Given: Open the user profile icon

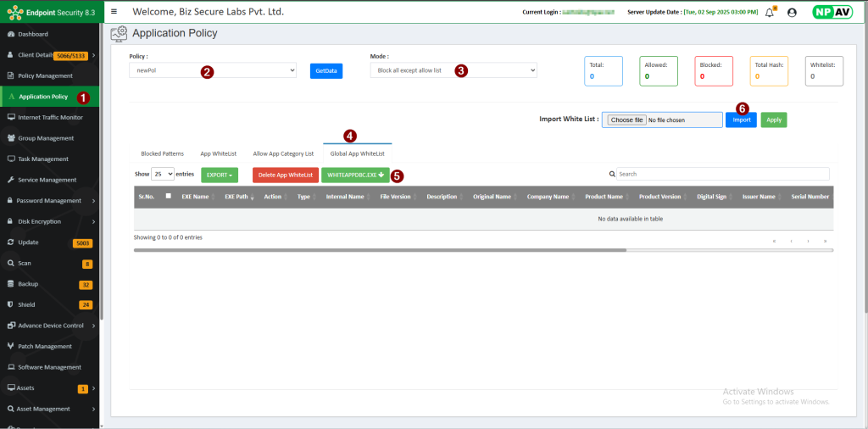Looking at the screenshot, I should 792,13.
